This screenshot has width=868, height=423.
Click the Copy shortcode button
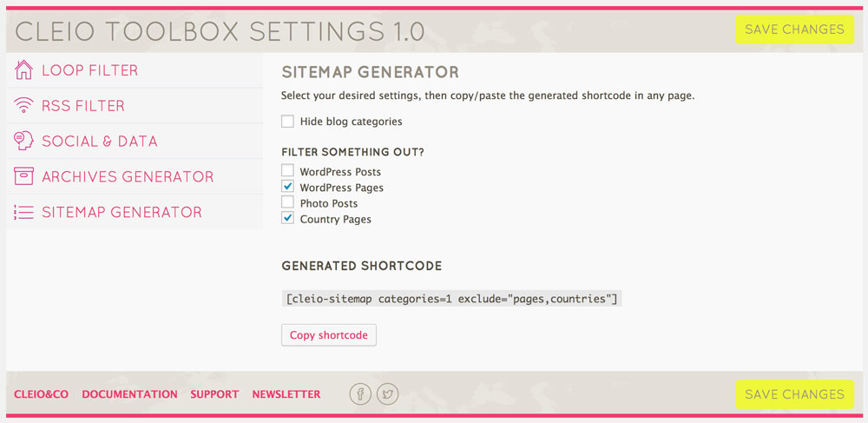tap(329, 335)
